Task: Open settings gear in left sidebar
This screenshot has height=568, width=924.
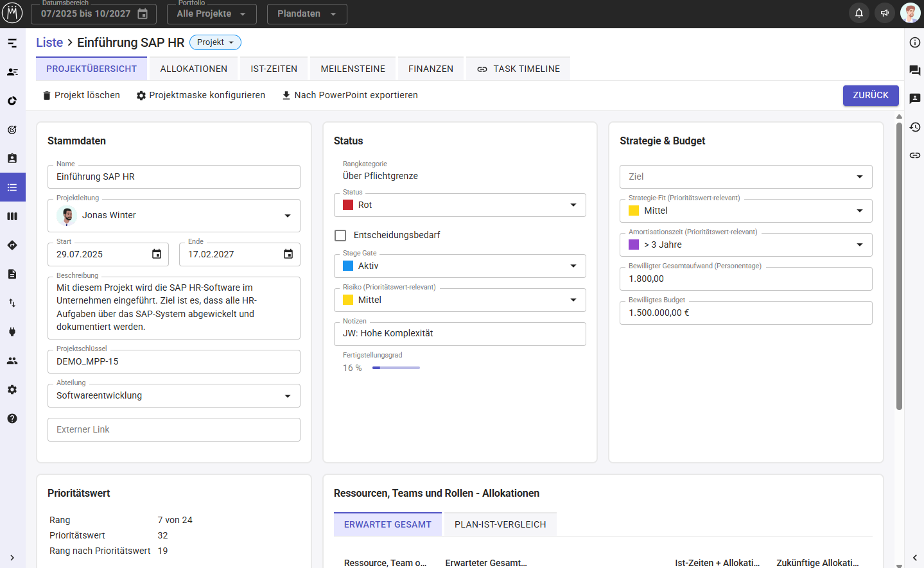Action: click(12, 390)
